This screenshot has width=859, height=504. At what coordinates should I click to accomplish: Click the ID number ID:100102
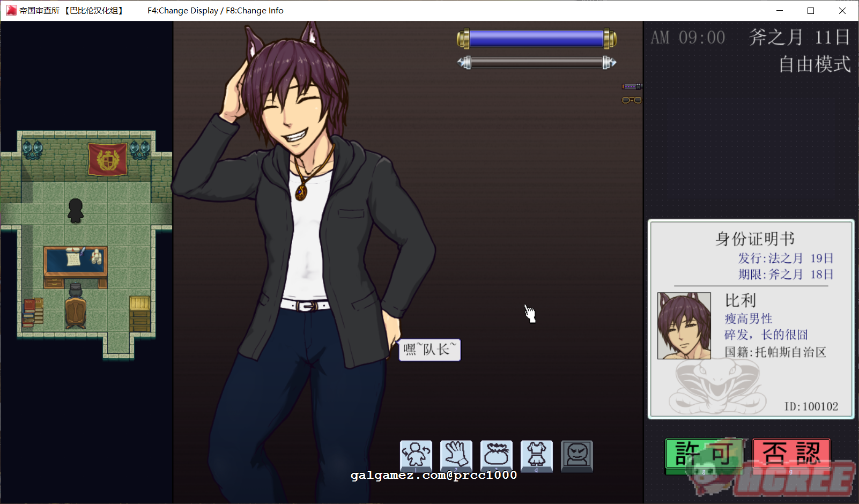(811, 406)
